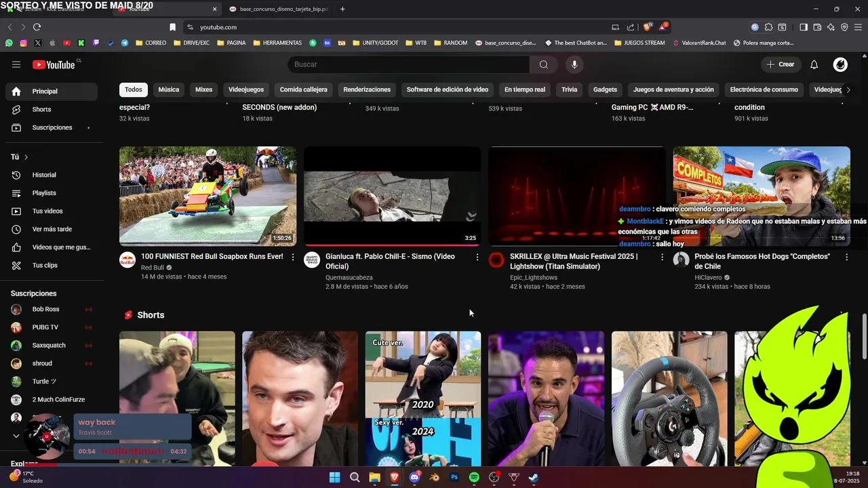Click the search magnifier button
Image resolution: width=868 pixels, height=488 pixels.
click(544, 64)
